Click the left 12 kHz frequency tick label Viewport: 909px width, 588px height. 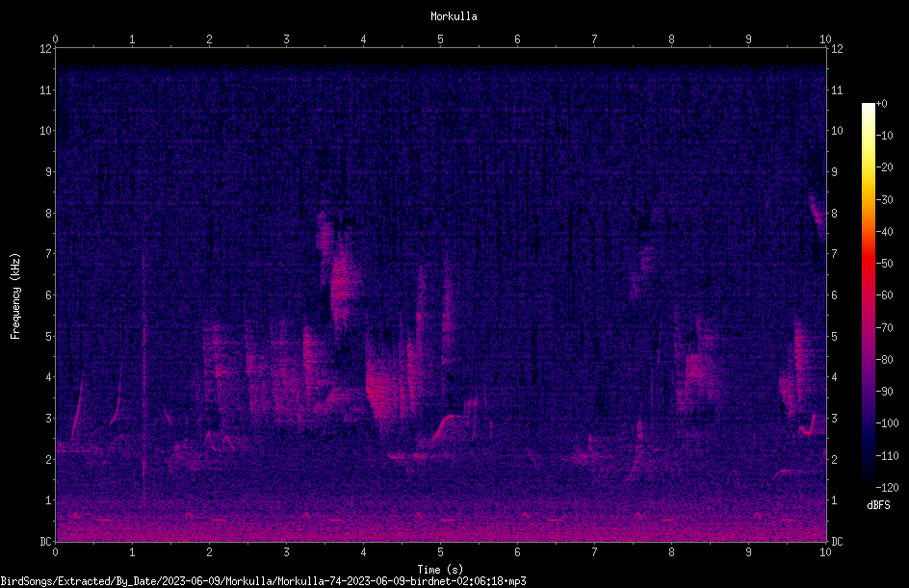46,49
